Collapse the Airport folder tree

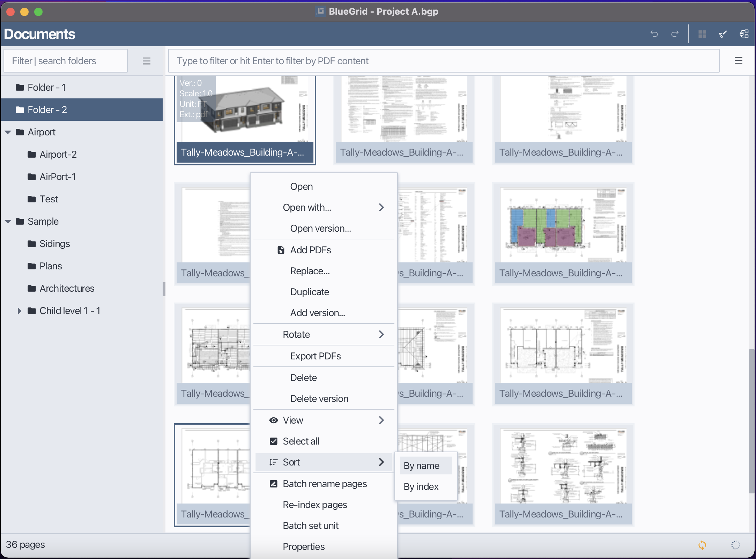(8, 132)
